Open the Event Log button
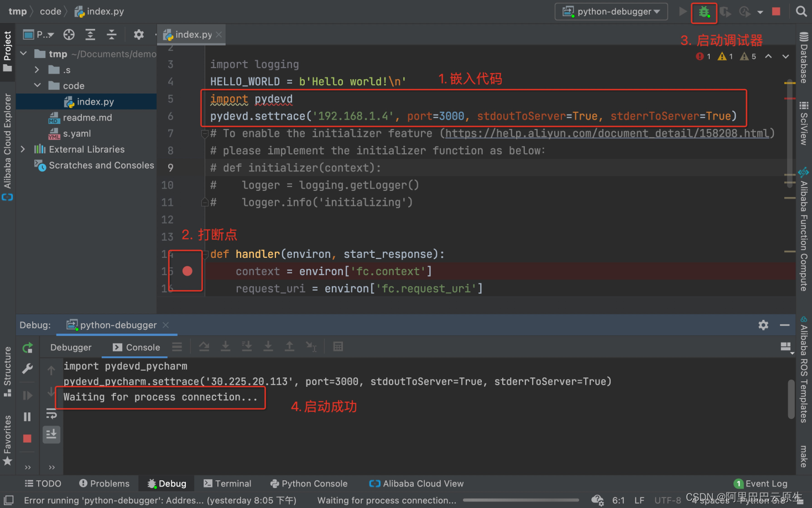This screenshot has height=508, width=812. coord(761,484)
